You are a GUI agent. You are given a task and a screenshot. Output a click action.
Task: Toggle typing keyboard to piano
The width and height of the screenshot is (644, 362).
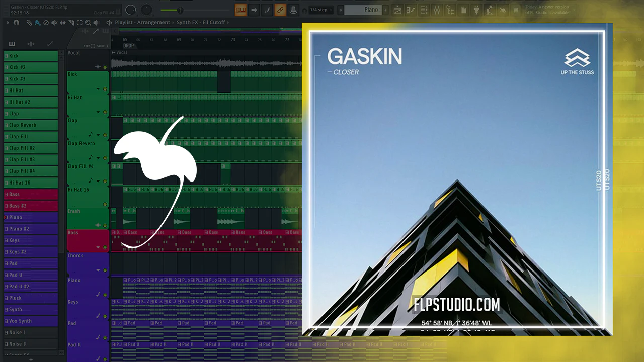240,10
